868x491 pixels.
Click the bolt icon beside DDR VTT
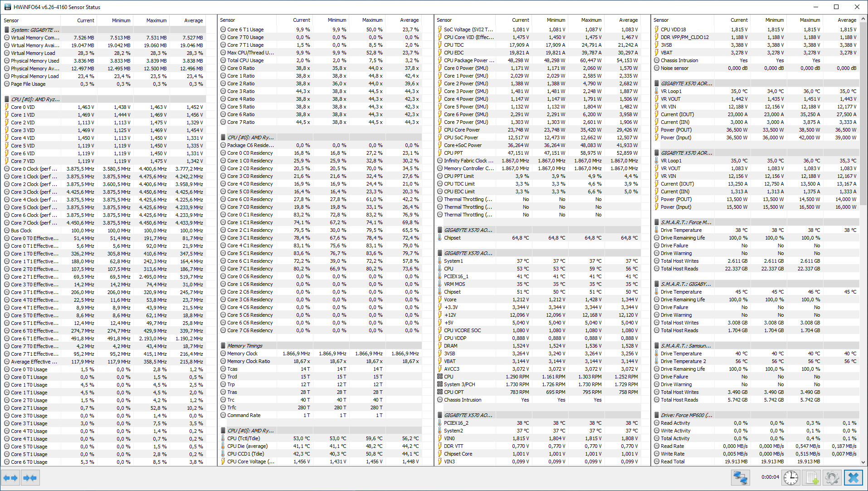point(440,446)
